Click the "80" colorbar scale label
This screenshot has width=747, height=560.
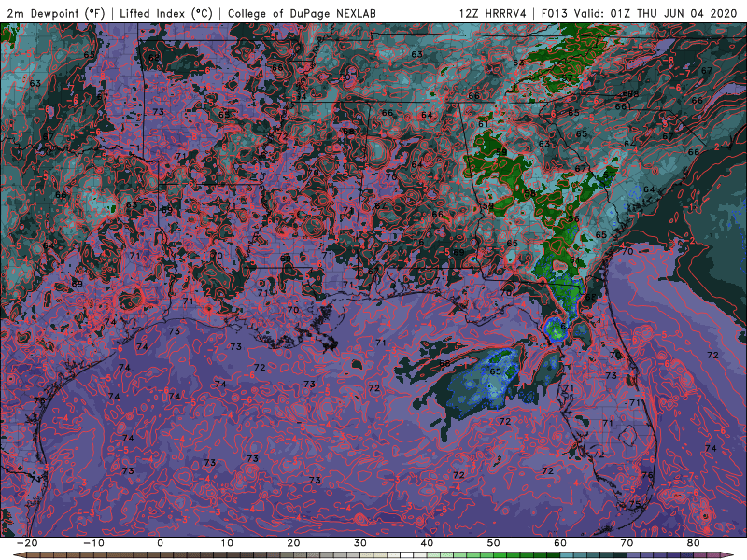694,543
